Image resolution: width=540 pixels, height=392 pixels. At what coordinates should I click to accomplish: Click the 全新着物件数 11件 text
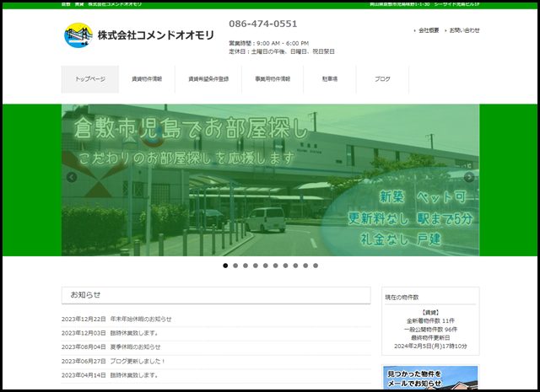click(430, 320)
